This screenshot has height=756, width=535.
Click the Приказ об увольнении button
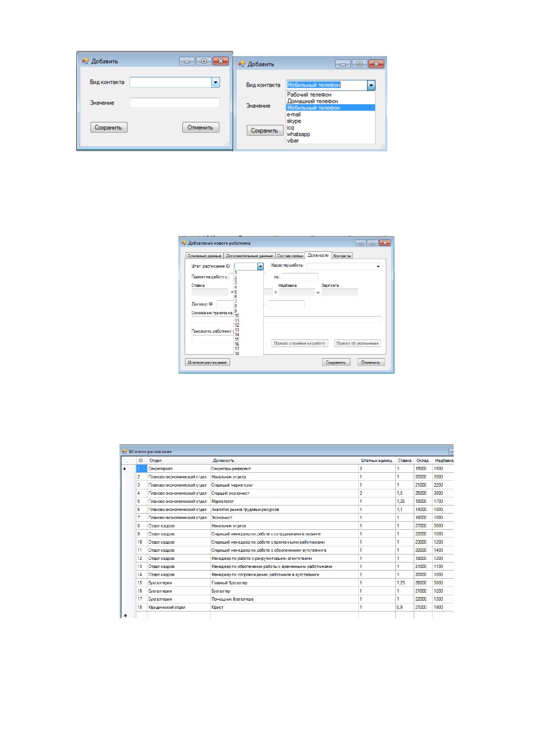pos(358,343)
